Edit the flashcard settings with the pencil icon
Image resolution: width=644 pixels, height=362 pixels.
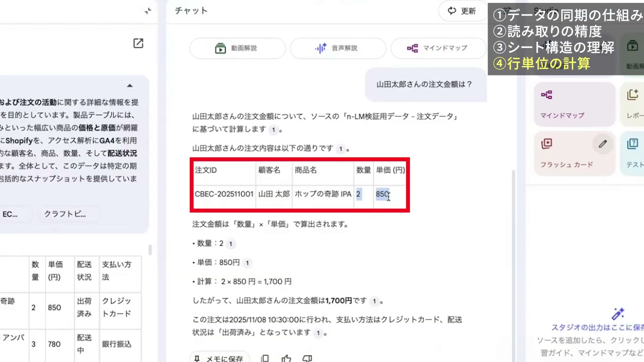tap(603, 144)
